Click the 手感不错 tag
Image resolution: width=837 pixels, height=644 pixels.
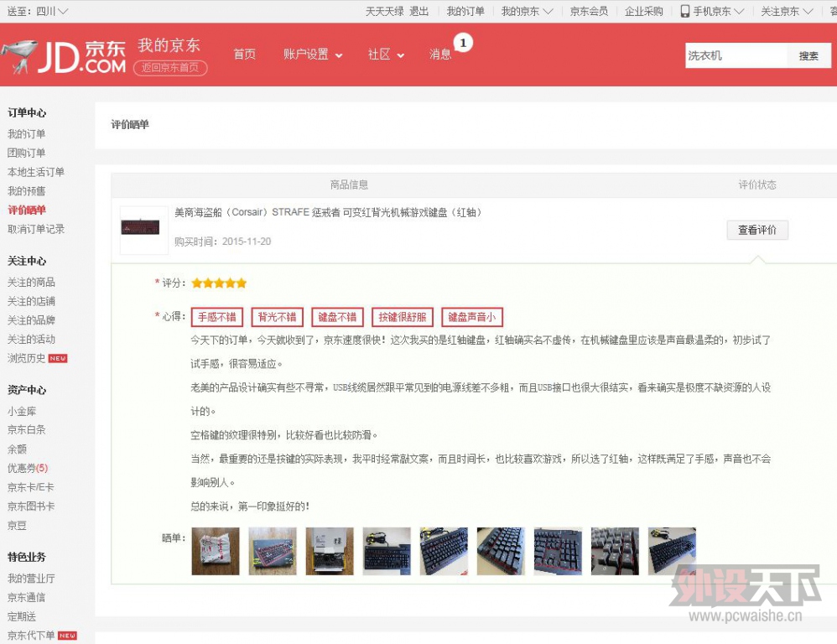216,317
